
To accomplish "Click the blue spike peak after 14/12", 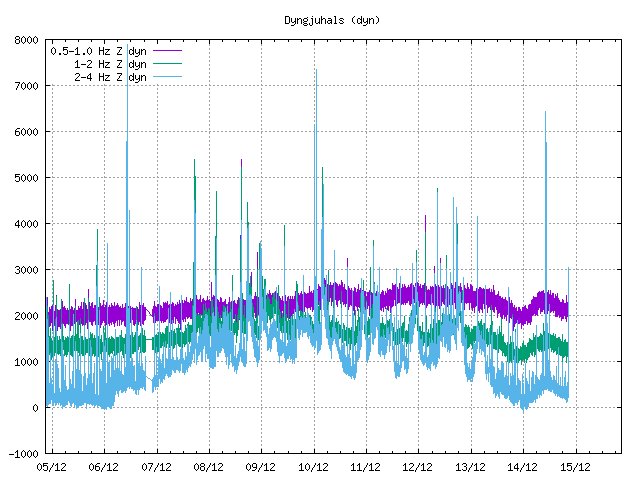I will coord(546,114).
